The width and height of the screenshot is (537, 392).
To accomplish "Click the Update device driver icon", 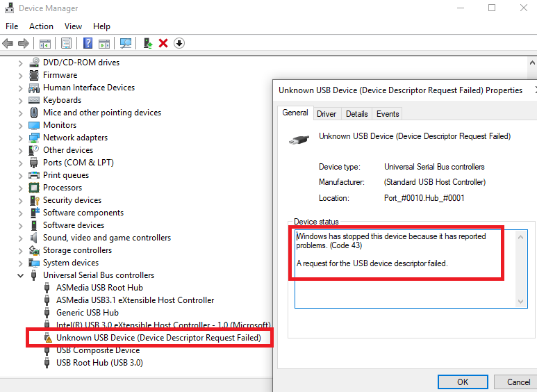I will pos(148,43).
